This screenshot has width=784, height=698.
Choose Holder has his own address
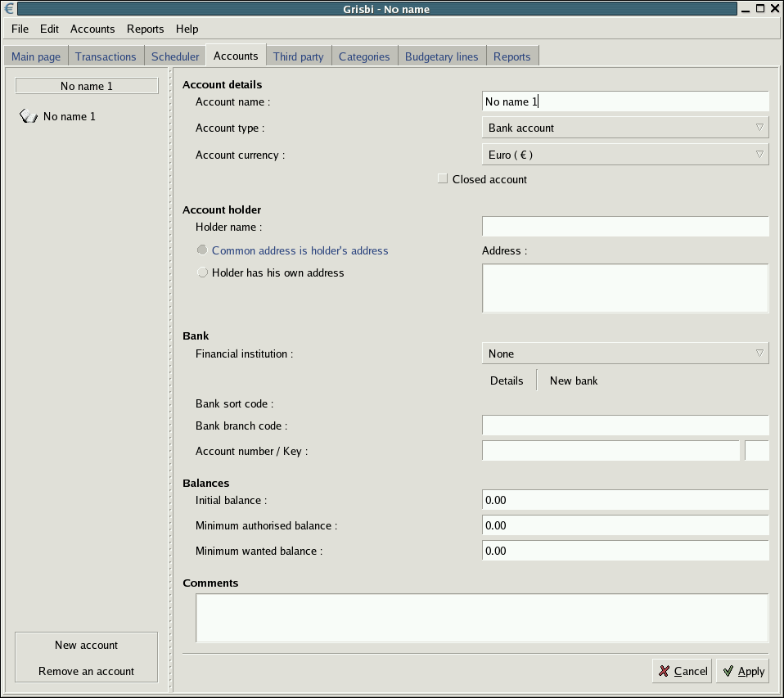202,272
